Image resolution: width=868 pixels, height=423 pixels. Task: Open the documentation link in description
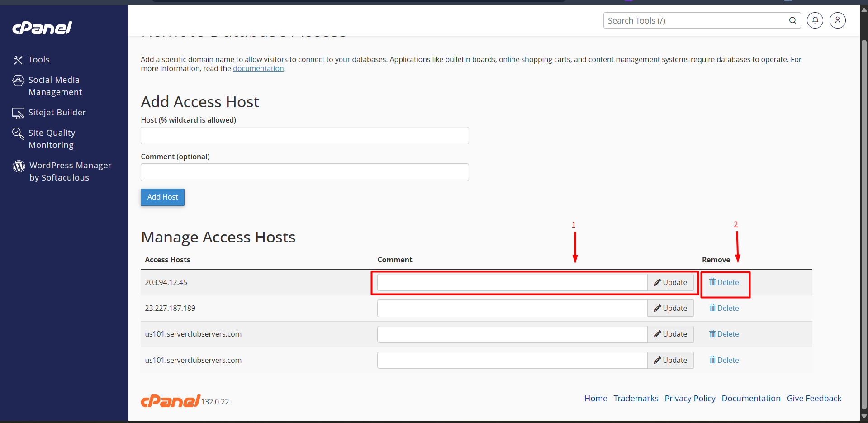[258, 68]
